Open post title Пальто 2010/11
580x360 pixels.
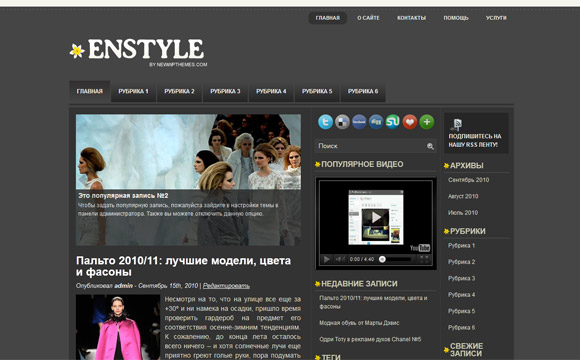click(x=183, y=266)
